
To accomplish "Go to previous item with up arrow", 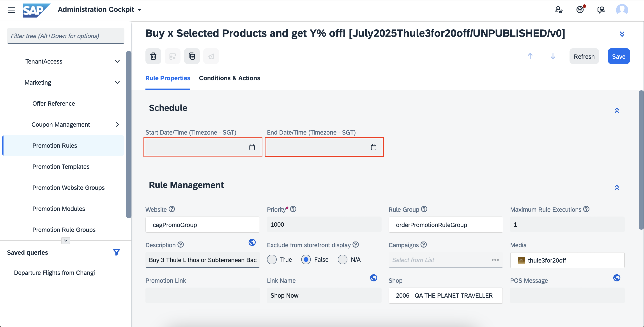I will [x=530, y=56].
